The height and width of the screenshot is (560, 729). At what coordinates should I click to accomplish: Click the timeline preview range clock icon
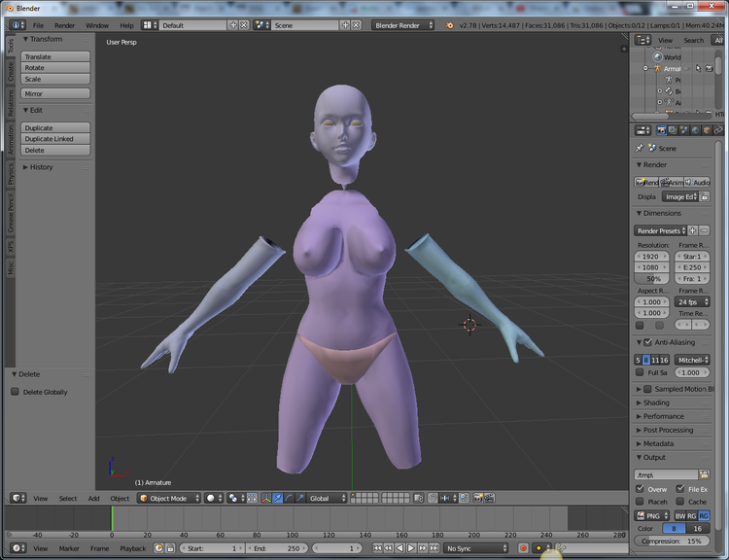[159, 548]
